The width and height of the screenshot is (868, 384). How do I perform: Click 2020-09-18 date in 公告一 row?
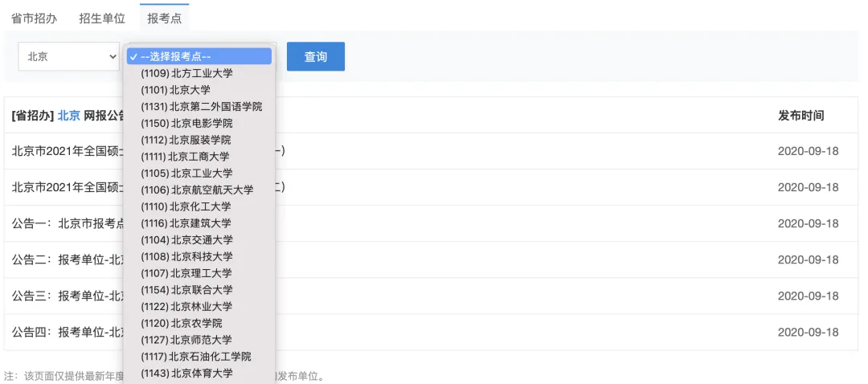[809, 223]
